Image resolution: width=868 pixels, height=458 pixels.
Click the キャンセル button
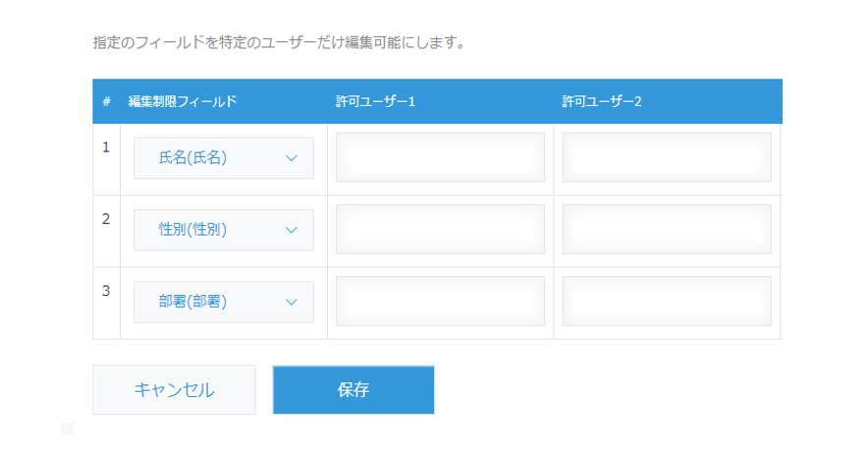174,389
